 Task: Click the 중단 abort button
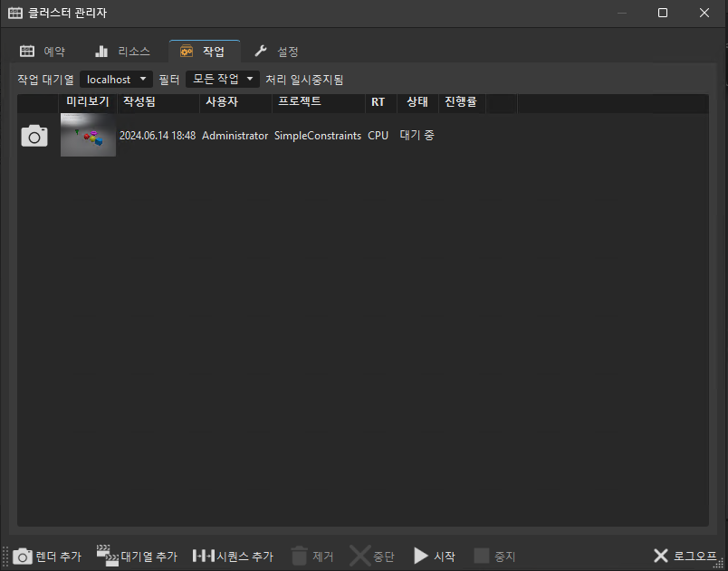point(372,556)
